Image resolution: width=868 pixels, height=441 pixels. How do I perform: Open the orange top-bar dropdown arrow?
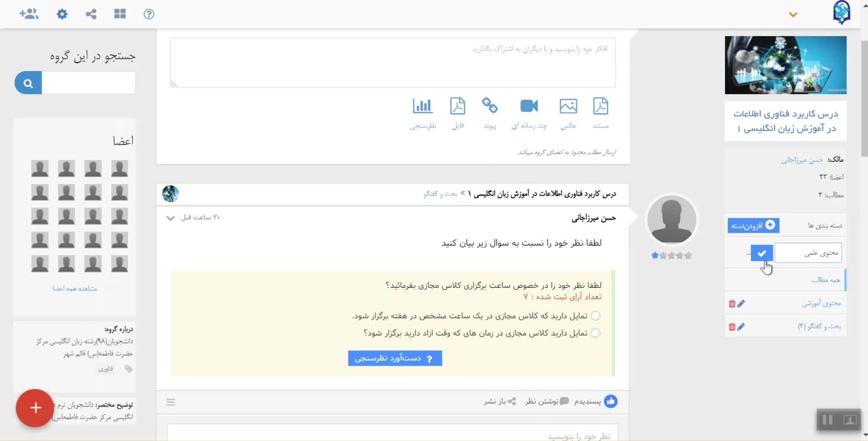click(793, 15)
